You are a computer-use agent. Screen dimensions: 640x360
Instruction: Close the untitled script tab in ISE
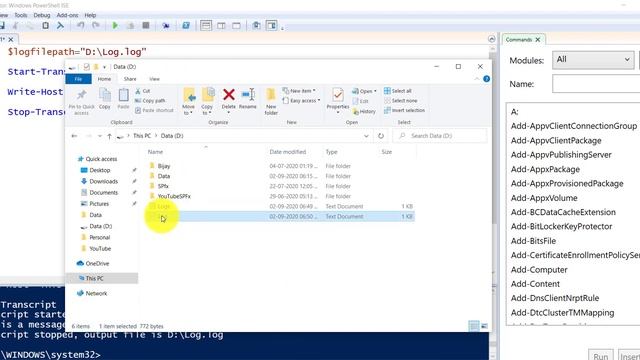pos(11,40)
